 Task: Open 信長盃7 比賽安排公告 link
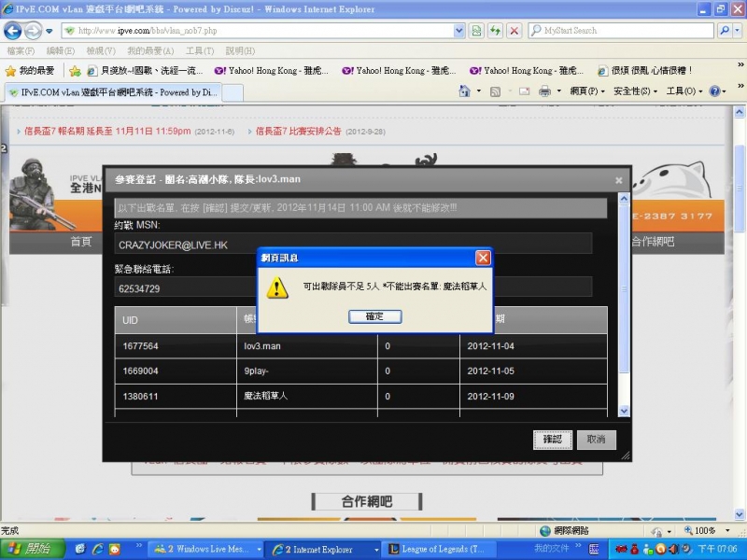point(298,132)
